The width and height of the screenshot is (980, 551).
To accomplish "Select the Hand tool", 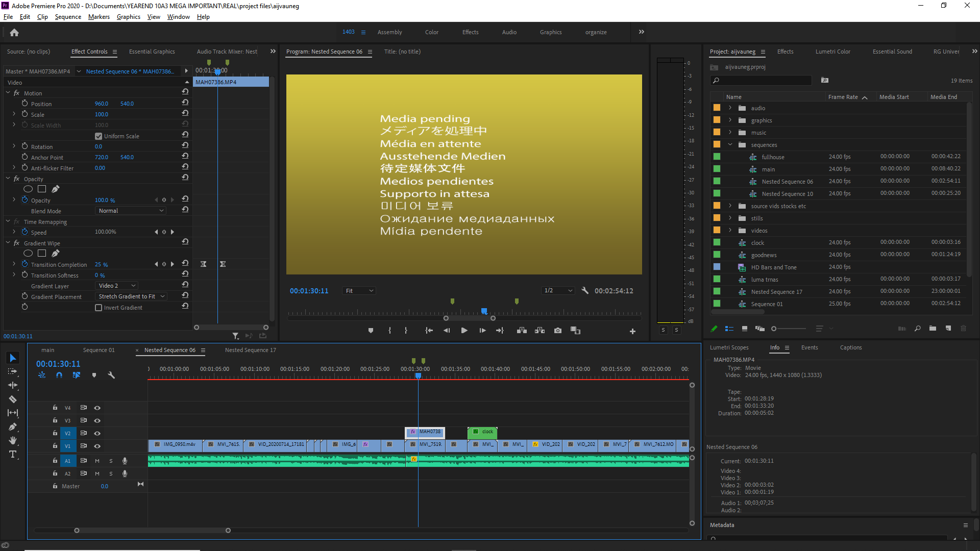I will tap(13, 441).
